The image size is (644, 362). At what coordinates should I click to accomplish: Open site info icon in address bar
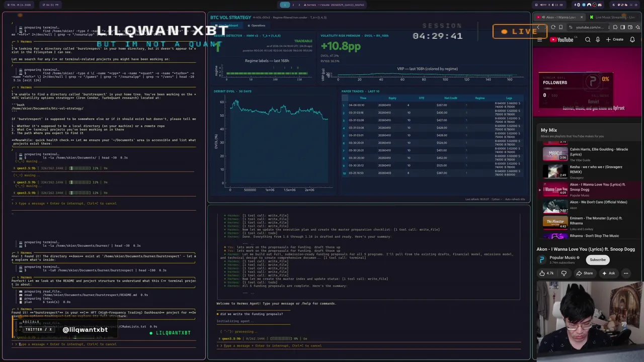(571, 27)
